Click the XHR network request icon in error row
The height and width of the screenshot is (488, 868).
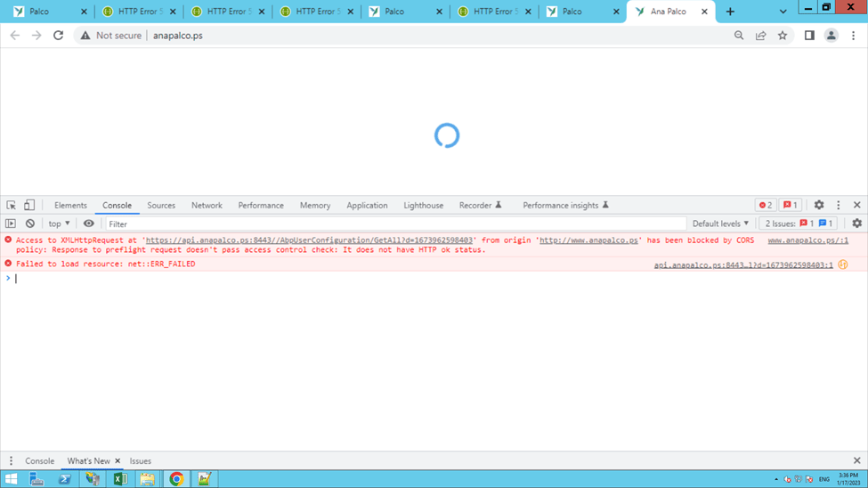pyautogui.click(x=843, y=264)
